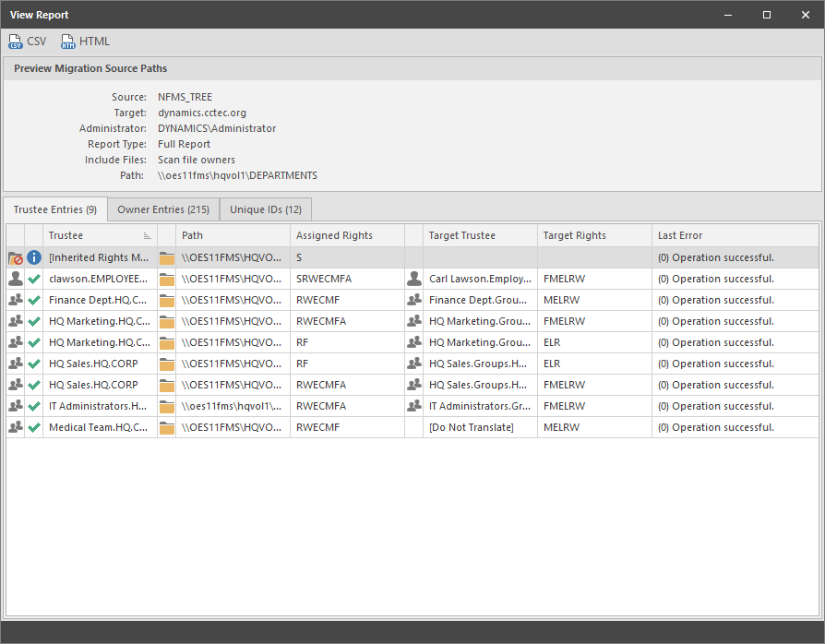Maximize the View Report window
The width and height of the screenshot is (825, 644).
pos(767,15)
